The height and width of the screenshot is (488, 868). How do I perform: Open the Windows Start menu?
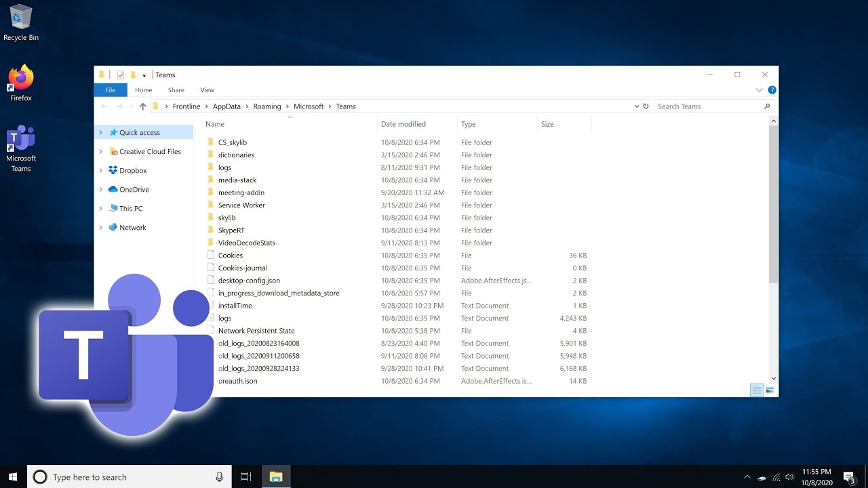[13, 476]
